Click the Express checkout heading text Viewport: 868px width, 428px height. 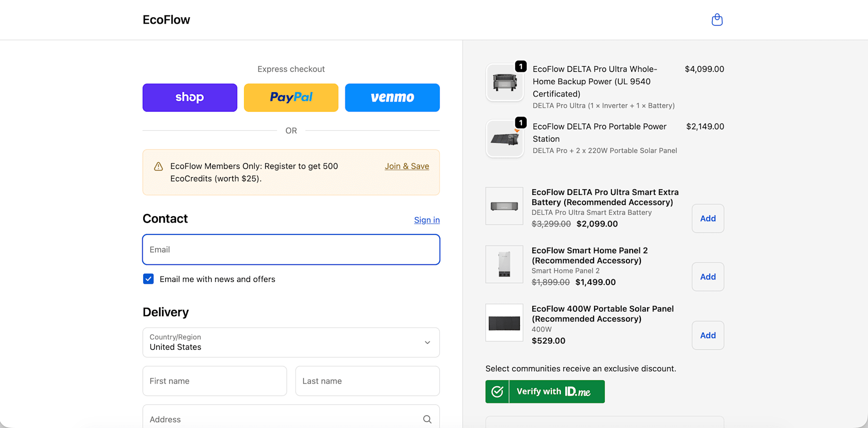point(291,69)
